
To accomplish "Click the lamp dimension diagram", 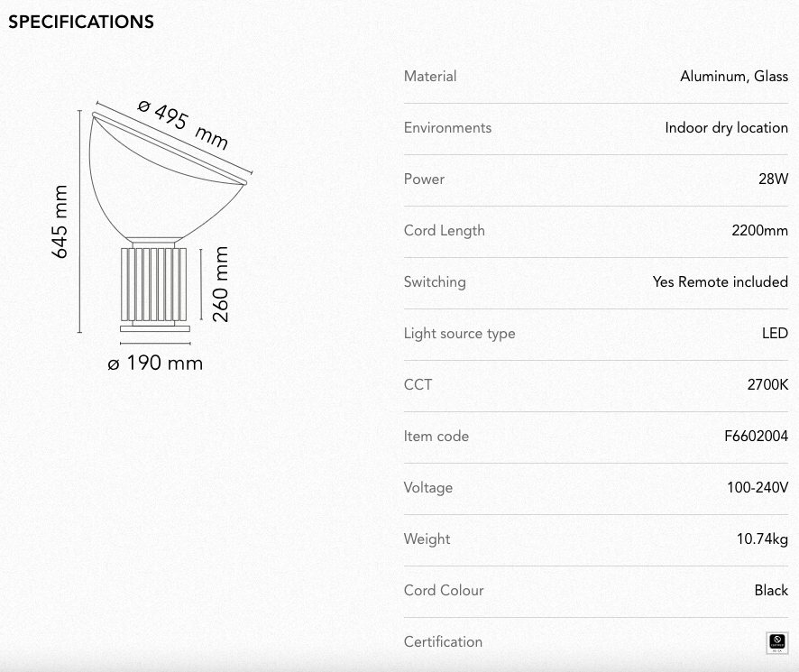I will tap(152, 235).
